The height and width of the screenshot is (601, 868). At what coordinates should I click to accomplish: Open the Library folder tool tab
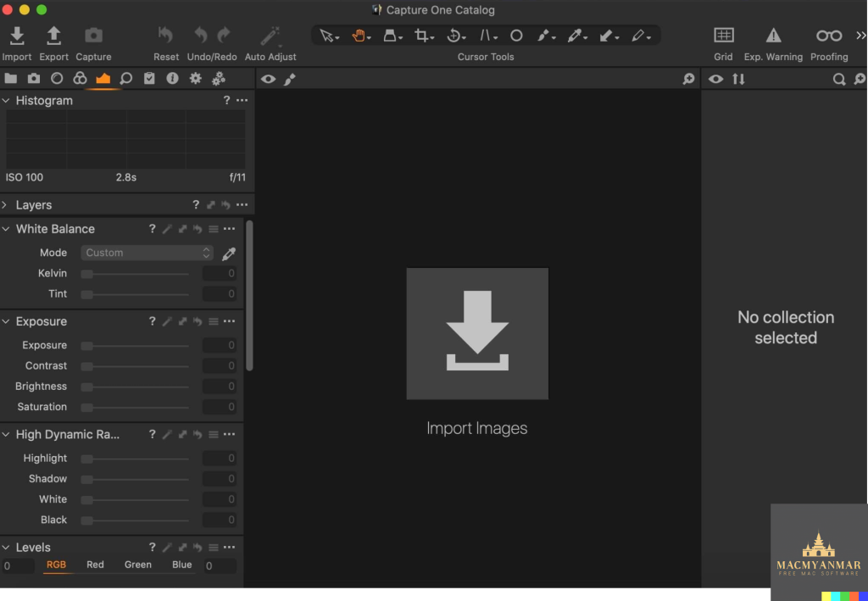point(10,79)
